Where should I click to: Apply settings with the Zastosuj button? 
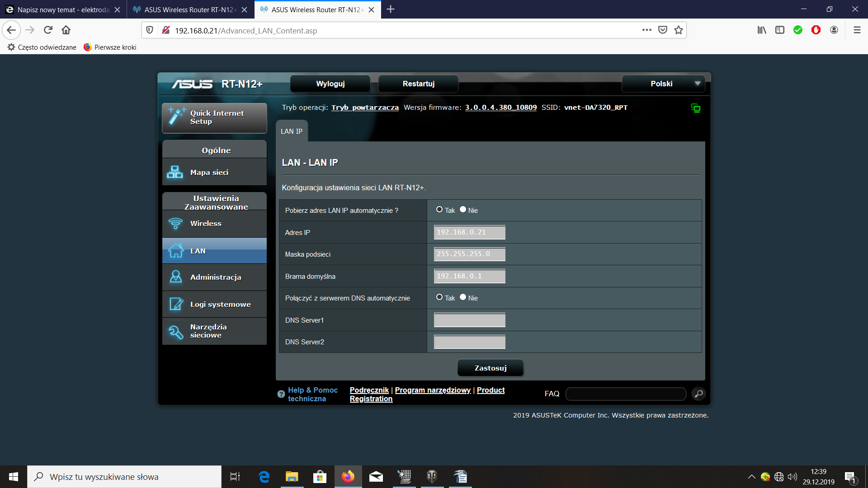pos(490,367)
